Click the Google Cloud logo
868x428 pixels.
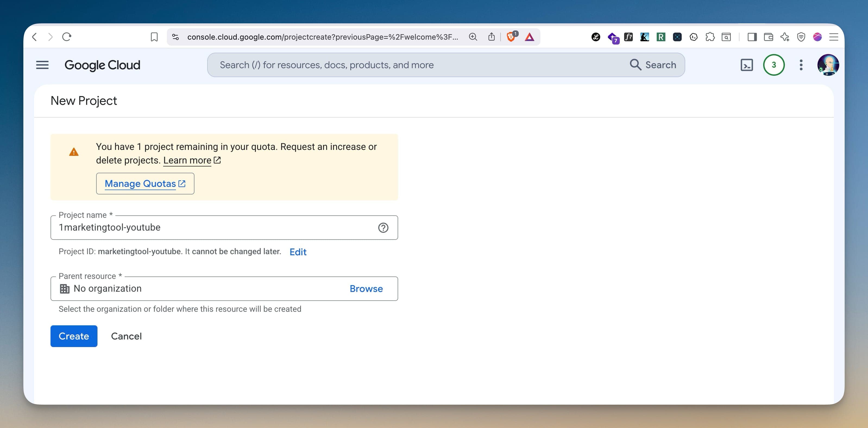click(x=102, y=65)
